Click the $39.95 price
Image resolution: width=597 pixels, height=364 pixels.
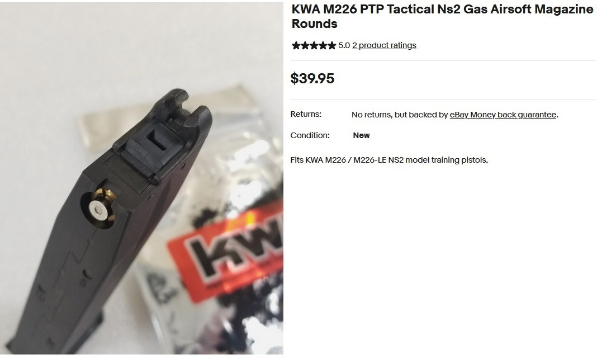coord(312,78)
